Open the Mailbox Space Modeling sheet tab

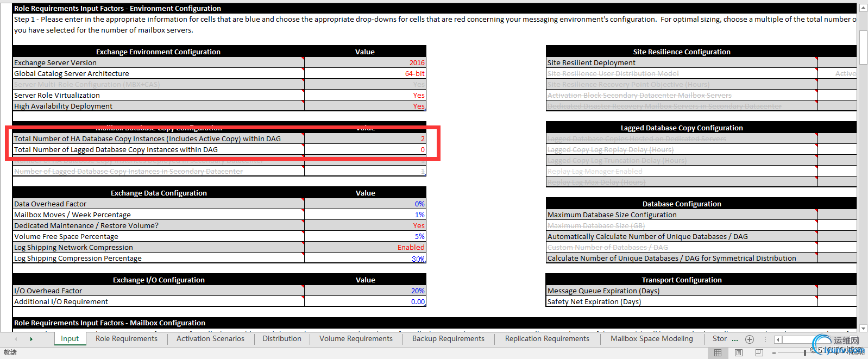pos(651,339)
